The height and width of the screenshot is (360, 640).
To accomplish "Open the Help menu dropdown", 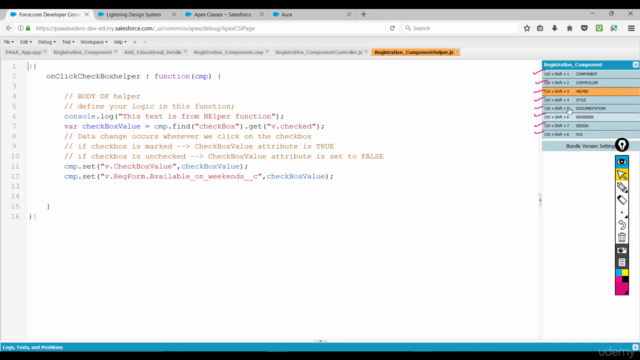I will point(120,42).
